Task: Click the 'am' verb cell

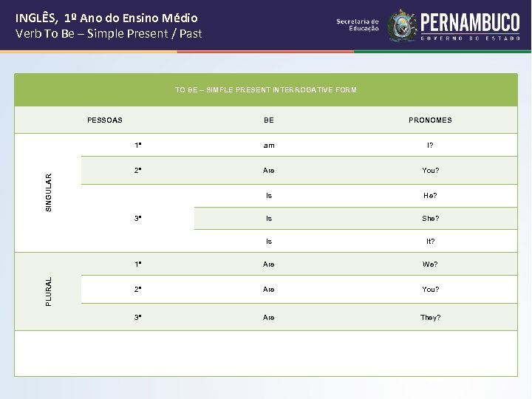Action: click(268, 146)
